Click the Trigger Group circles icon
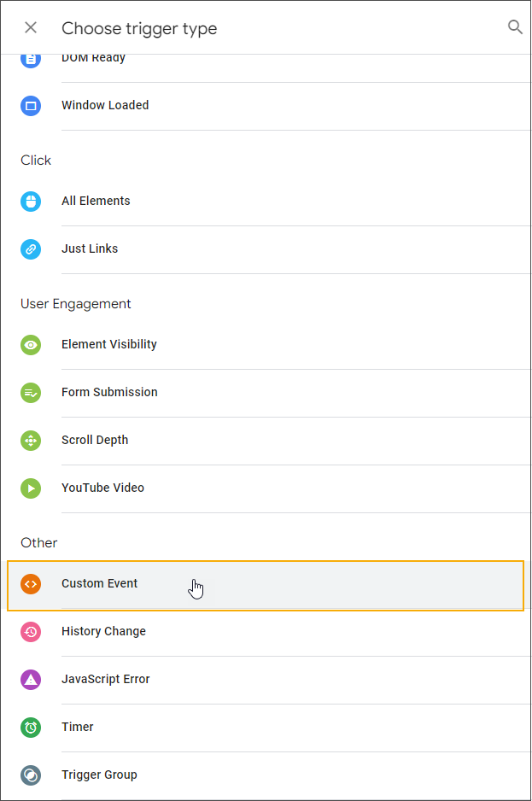 pos(31,775)
